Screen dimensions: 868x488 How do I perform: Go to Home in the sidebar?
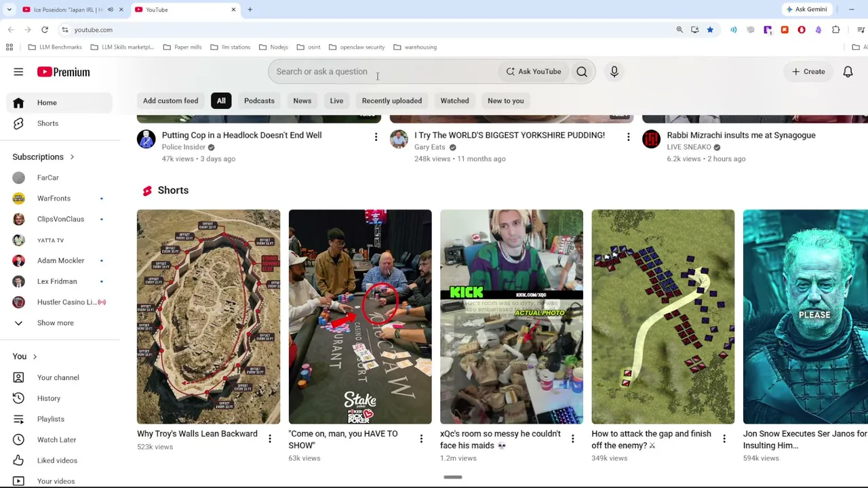click(61, 103)
